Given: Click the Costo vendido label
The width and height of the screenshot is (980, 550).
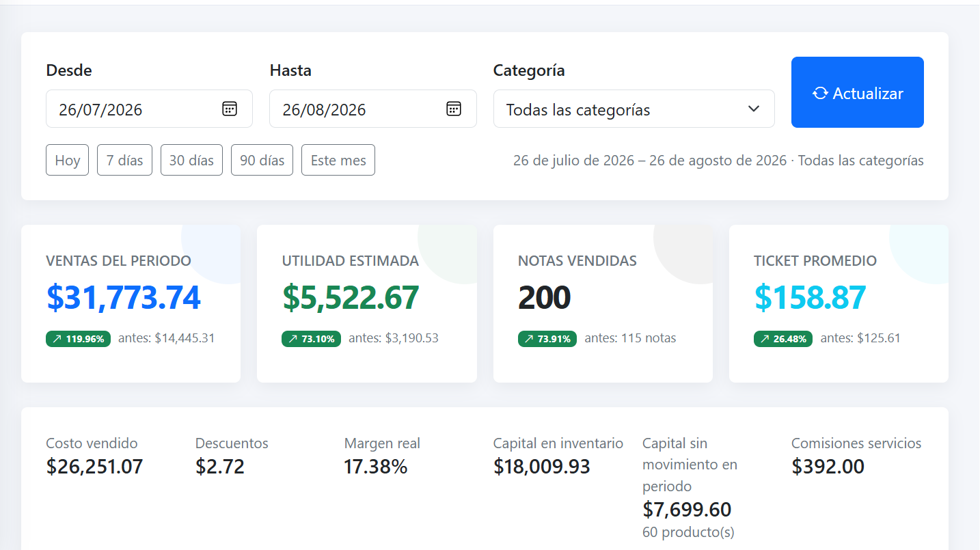Looking at the screenshot, I should pyautogui.click(x=92, y=443).
